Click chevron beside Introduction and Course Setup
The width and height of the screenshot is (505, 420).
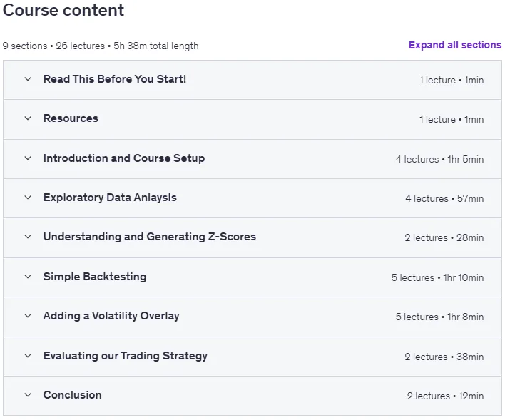[x=28, y=158]
